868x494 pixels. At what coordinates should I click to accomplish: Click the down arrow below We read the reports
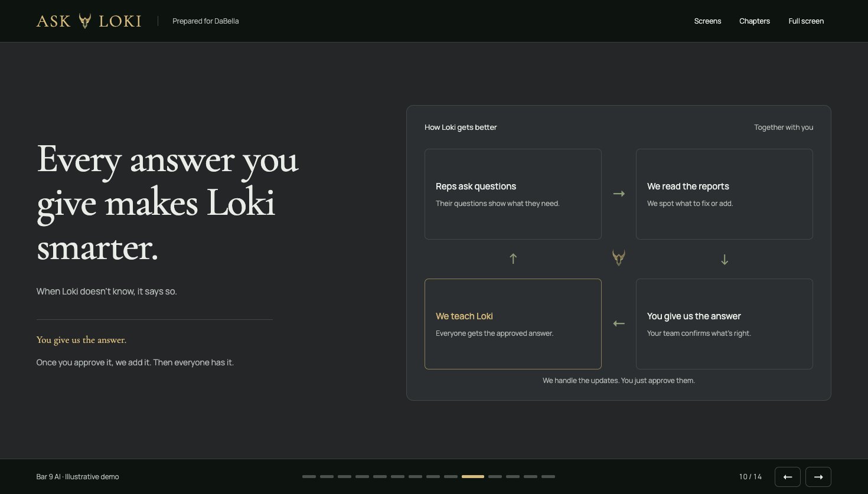[725, 259]
